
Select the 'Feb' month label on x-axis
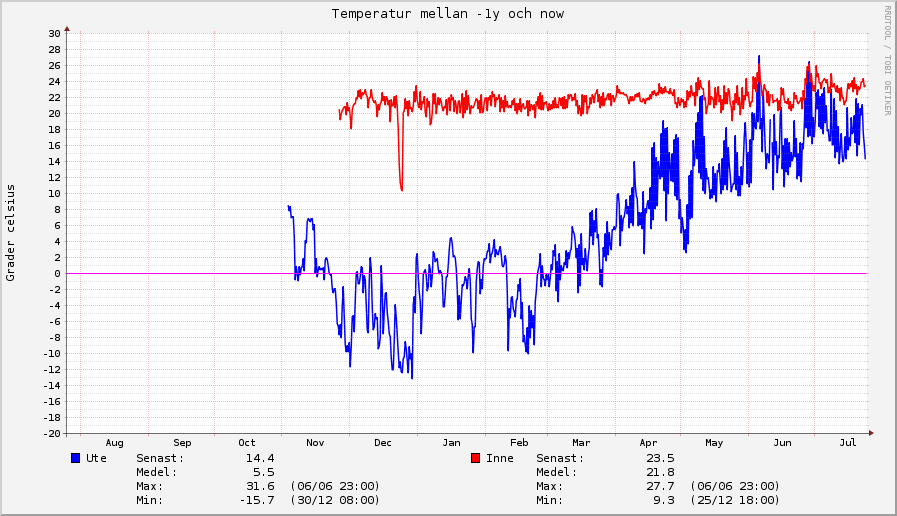[519, 442]
